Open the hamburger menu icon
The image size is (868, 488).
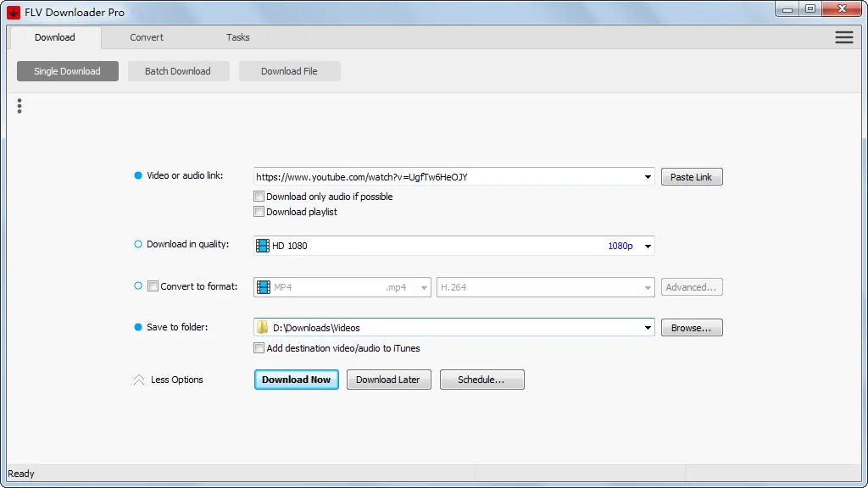[843, 37]
